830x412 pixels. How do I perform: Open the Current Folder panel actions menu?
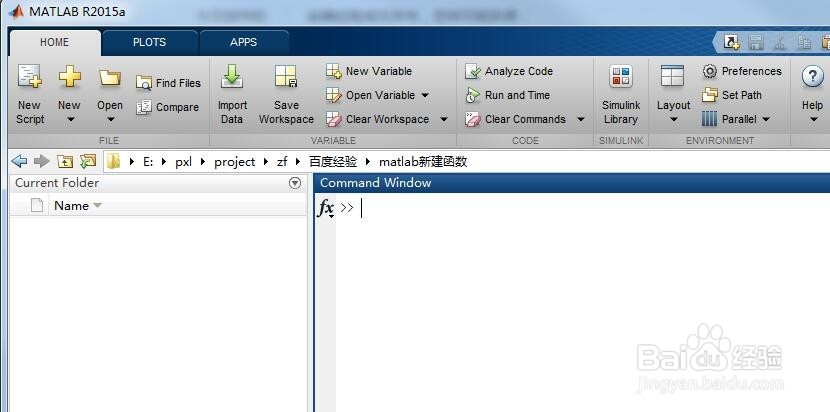click(x=295, y=183)
